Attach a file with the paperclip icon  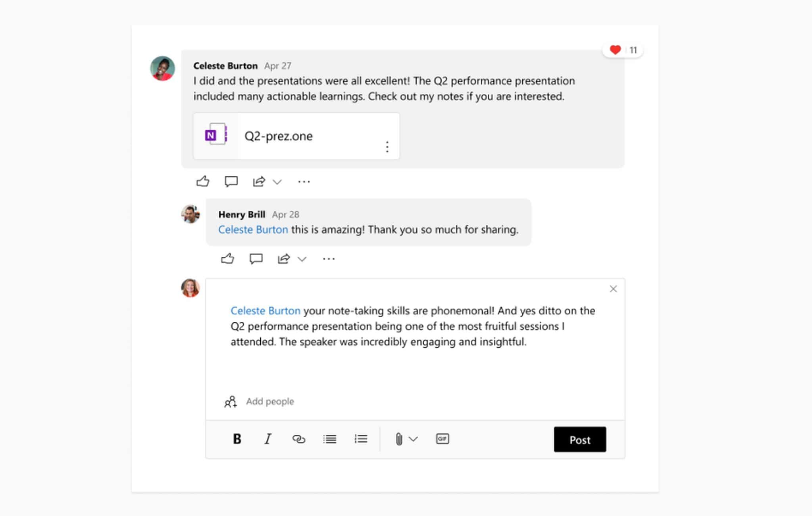(398, 439)
